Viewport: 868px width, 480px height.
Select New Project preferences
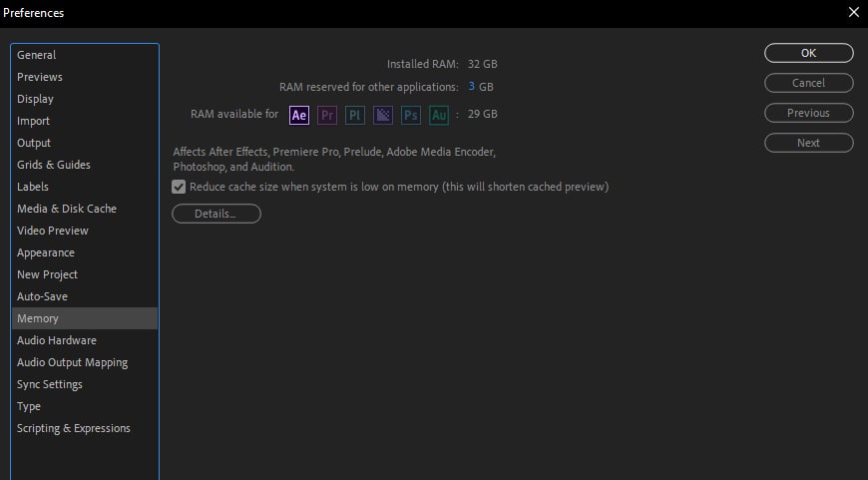tap(85, 274)
